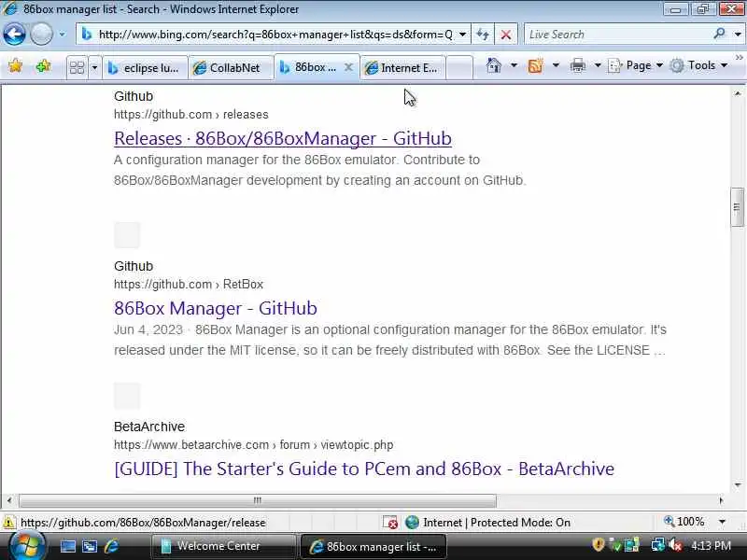
Task: Open the Windows Start orb
Action: coord(27,546)
